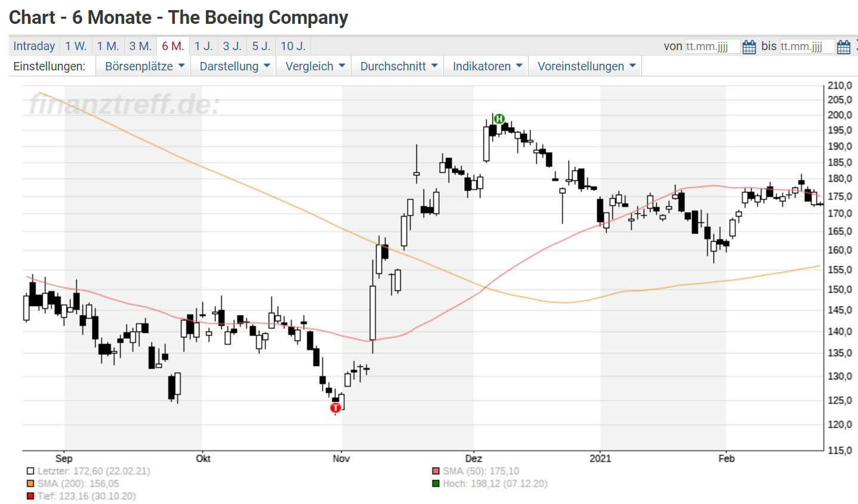The width and height of the screenshot is (858, 504).
Task: Click the '2021' x-axis label
Action: (600, 459)
